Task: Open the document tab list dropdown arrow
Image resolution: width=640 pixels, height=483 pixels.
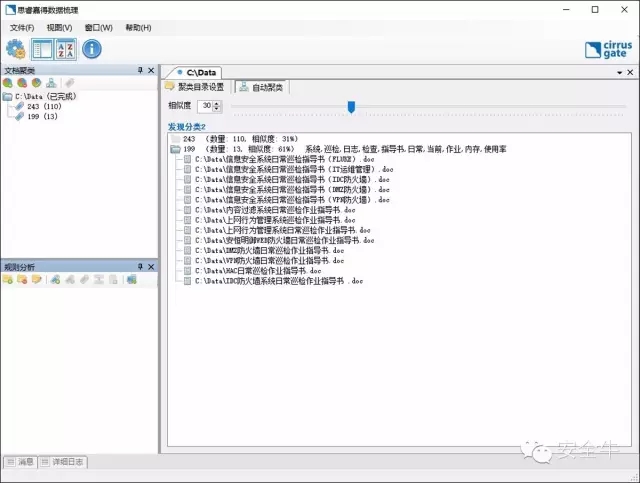Action: pos(619,73)
